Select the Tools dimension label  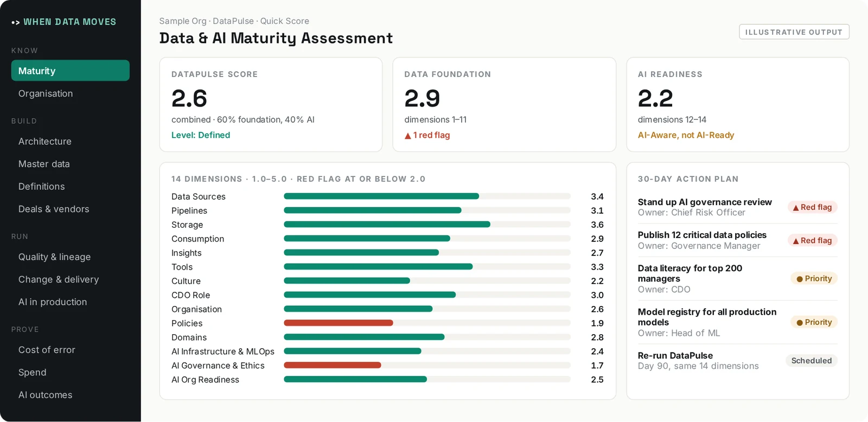(x=182, y=267)
